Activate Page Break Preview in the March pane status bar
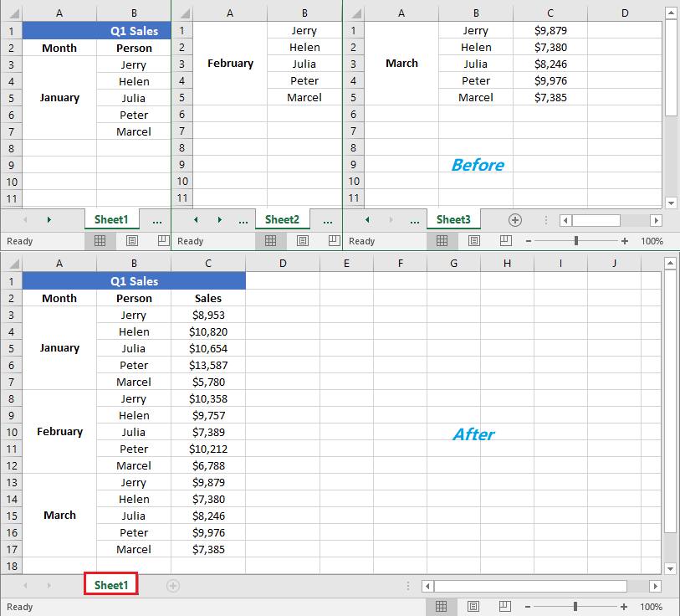This screenshot has width=680, height=616. 505,241
